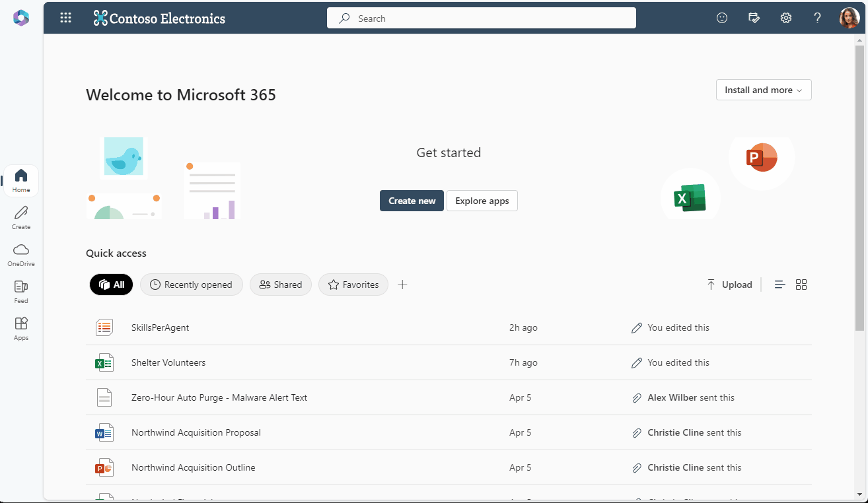Click the bird picture illustration
The image size is (868, 503).
(x=124, y=157)
